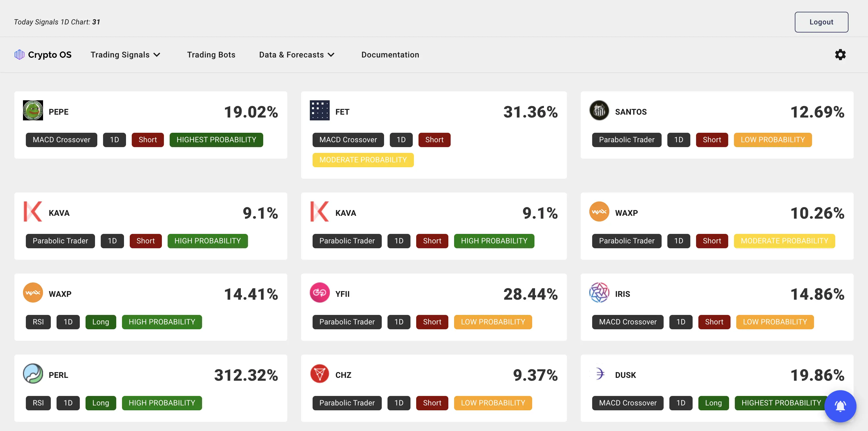Click YFII's LOW PROBABILITY badge
The width and height of the screenshot is (868, 431).
[x=493, y=322]
